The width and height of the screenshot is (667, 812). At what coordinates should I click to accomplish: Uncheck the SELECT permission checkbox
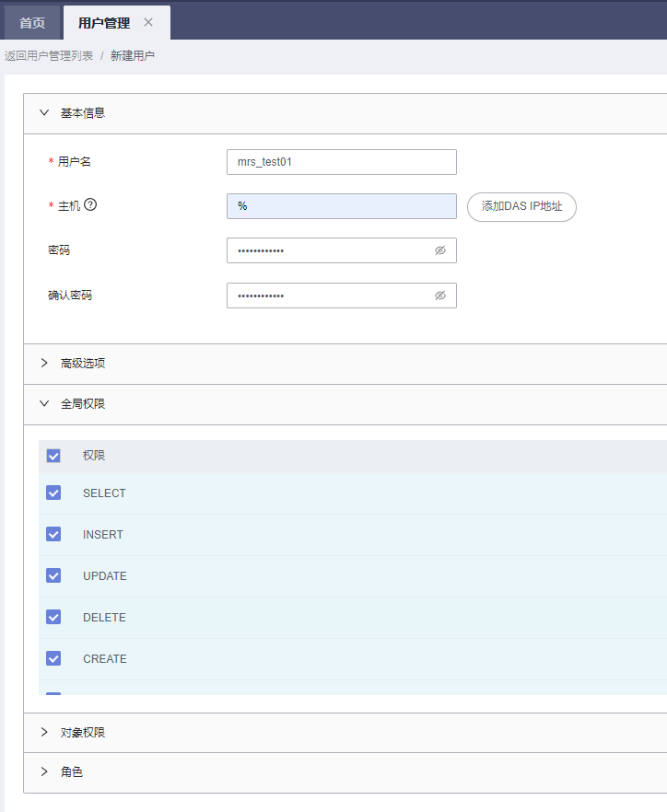[53, 493]
